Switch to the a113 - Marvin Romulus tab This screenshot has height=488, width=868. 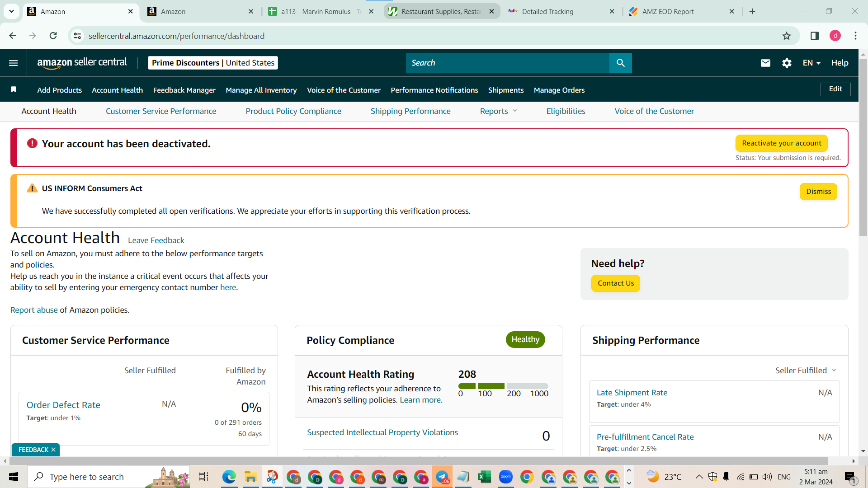(321, 11)
